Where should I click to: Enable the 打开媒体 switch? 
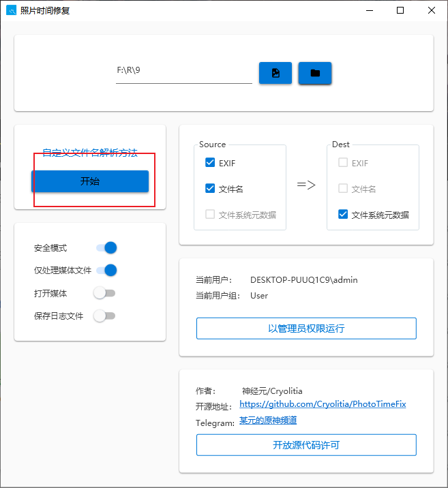104,293
